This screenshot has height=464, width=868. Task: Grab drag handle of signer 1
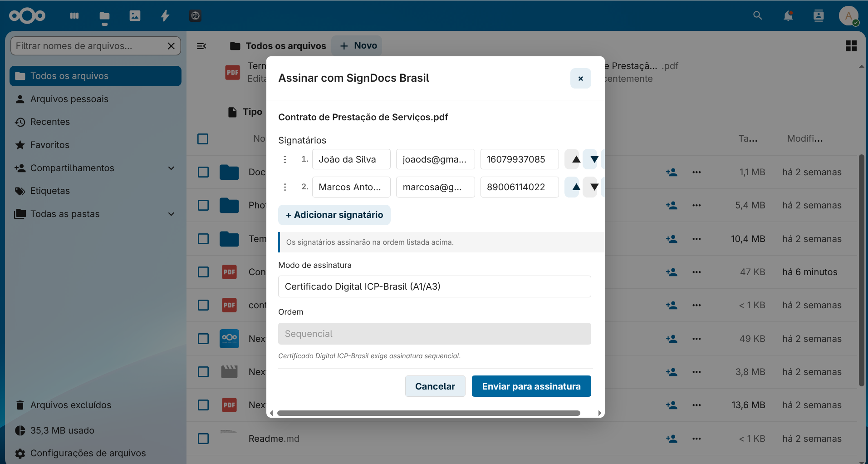[285, 159]
